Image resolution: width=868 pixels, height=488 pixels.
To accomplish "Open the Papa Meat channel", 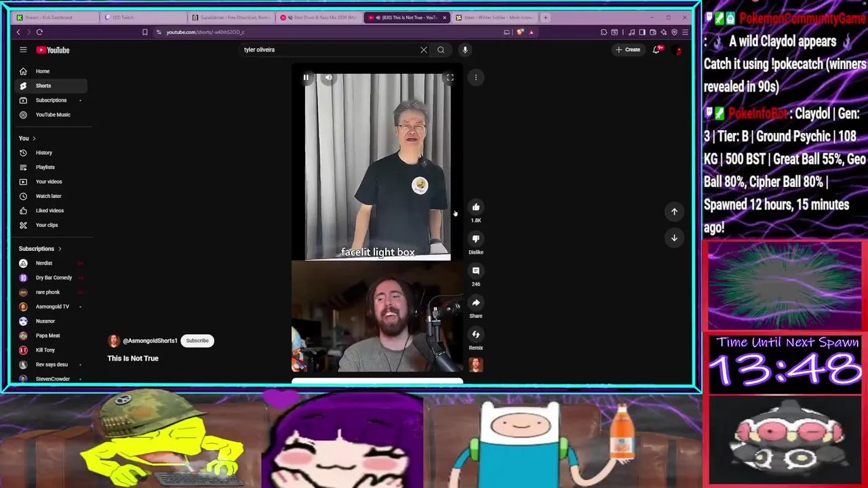I will [51, 335].
